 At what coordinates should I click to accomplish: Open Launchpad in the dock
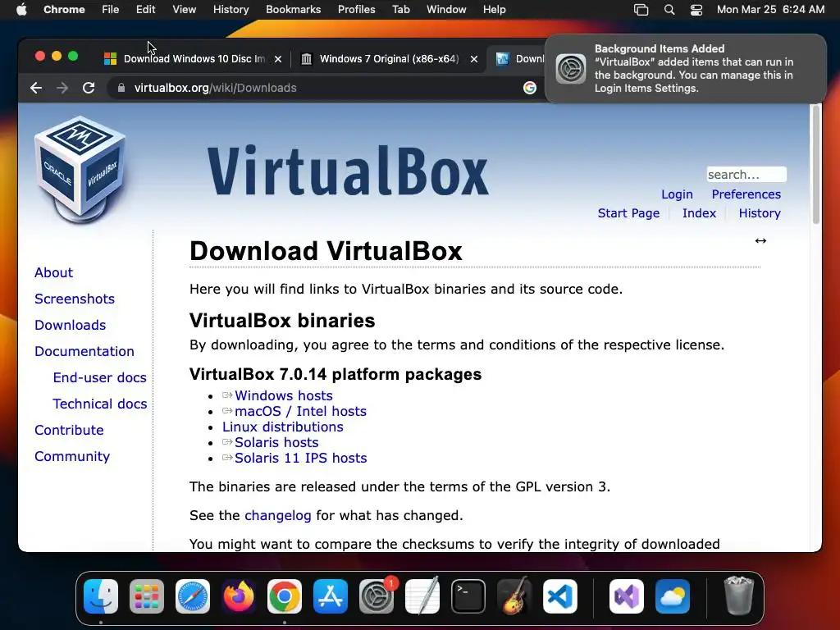[x=147, y=596]
